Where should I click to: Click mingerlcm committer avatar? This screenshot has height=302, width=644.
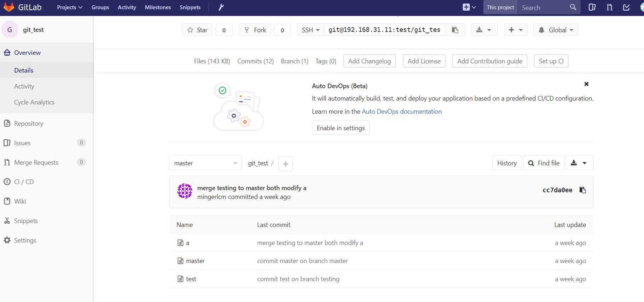tap(185, 191)
